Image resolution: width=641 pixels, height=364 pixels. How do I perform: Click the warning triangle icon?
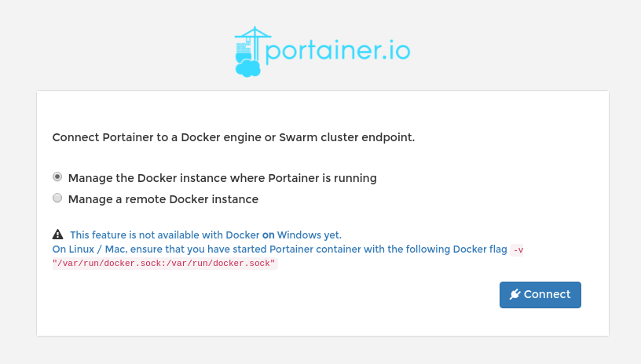(57, 235)
